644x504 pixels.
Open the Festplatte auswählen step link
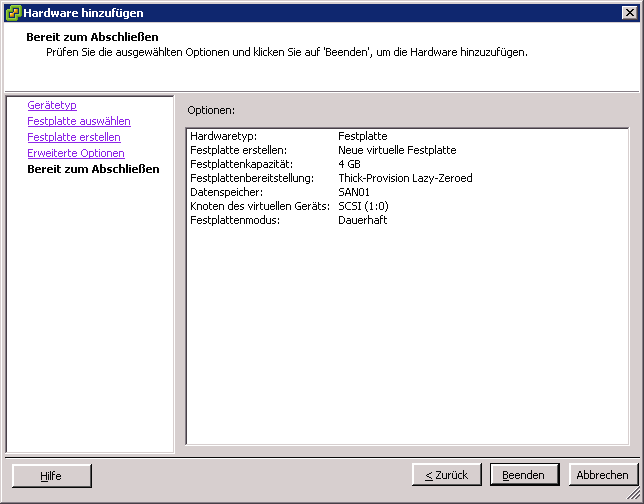click(x=78, y=121)
